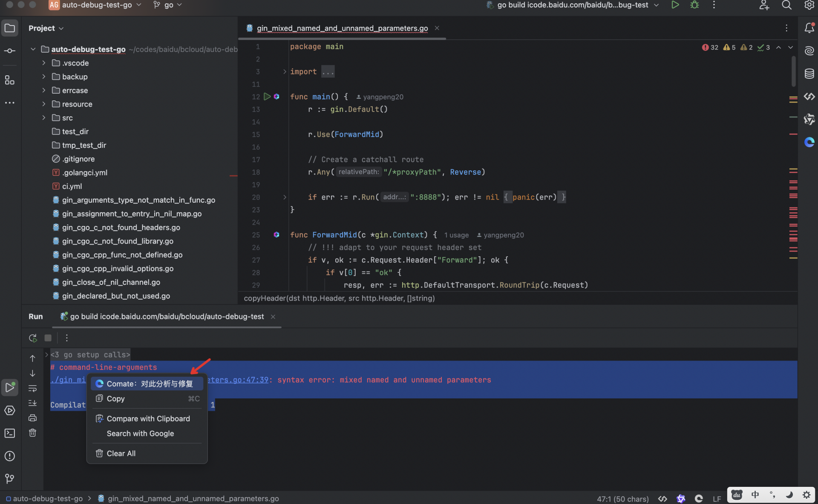Image resolution: width=818 pixels, height=504 pixels.
Task: Click the green Run button in top toolbar
Action: pyautogui.click(x=675, y=5)
